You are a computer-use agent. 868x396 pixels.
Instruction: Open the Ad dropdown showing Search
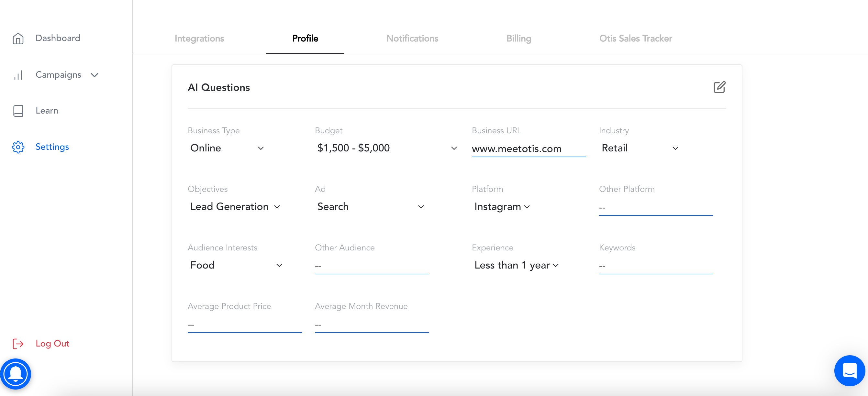370,207
